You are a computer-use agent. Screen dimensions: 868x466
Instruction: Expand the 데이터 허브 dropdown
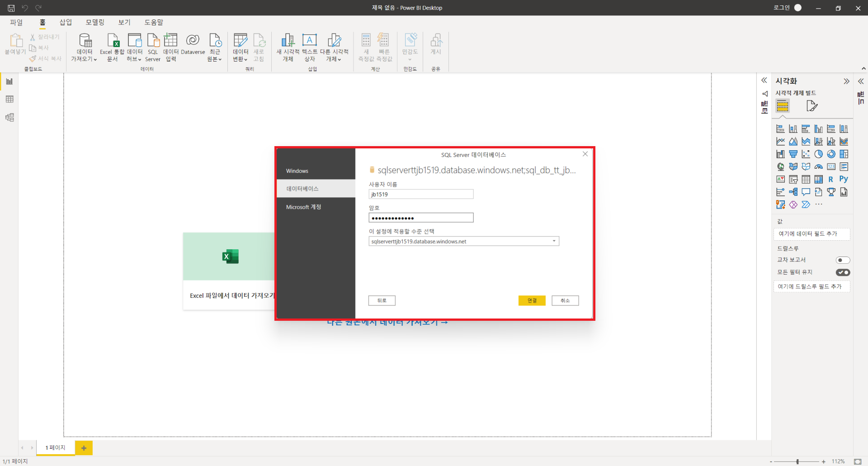point(134,48)
